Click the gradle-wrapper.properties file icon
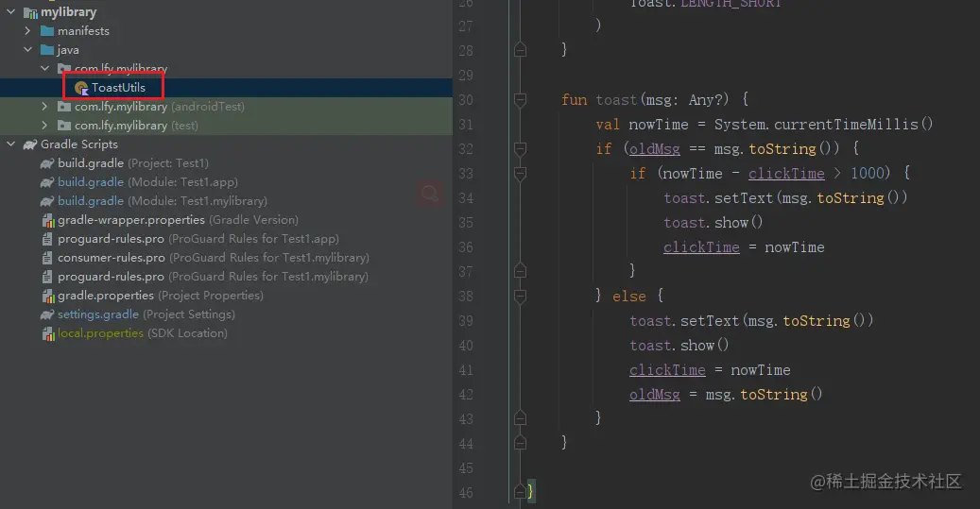Image resolution: width=980 pixels, height=509 pixels. pyautogui.click(x=48, y=220)
